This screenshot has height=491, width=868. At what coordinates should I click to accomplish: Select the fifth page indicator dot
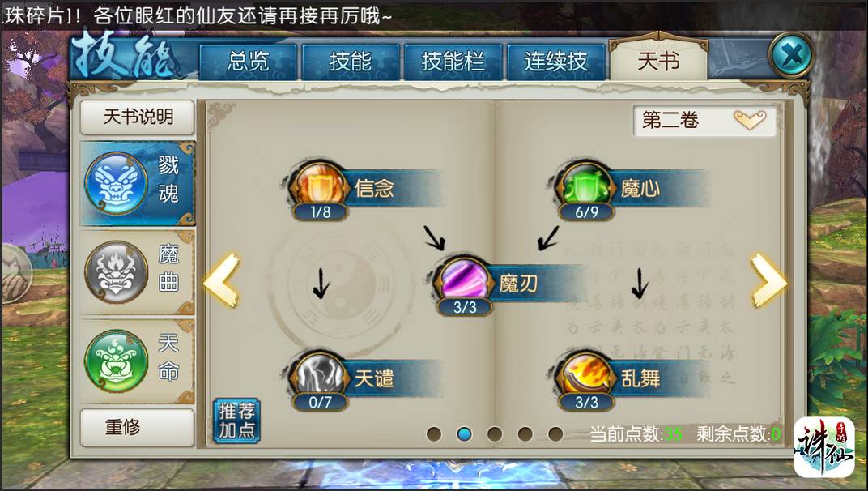[x=555, y=434]
